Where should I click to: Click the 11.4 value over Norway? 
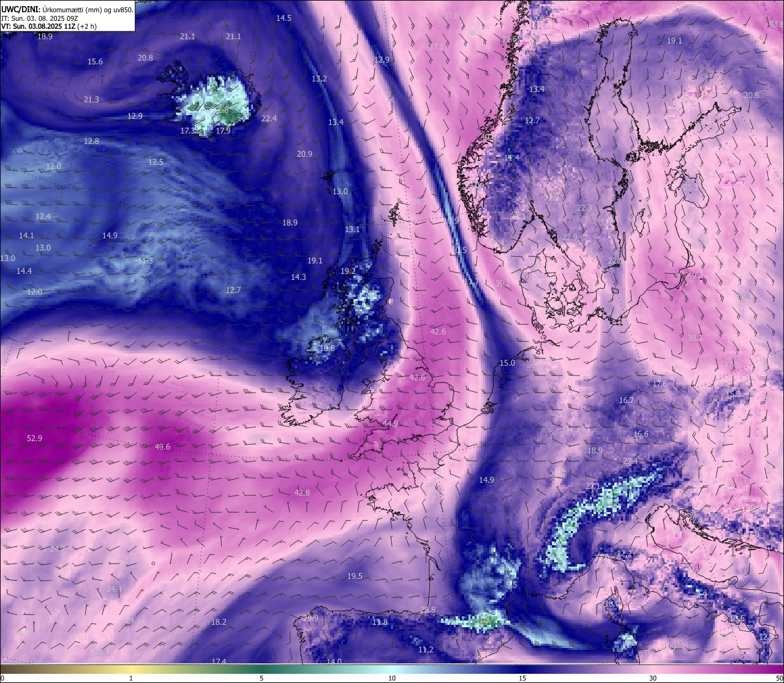[x=511, y=157]
